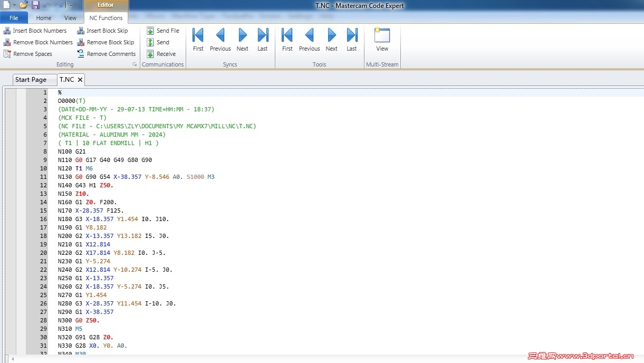Click the Insert Block Numbers icon
644x363 pixels.
pyautogui.click(x=7, y=31)
